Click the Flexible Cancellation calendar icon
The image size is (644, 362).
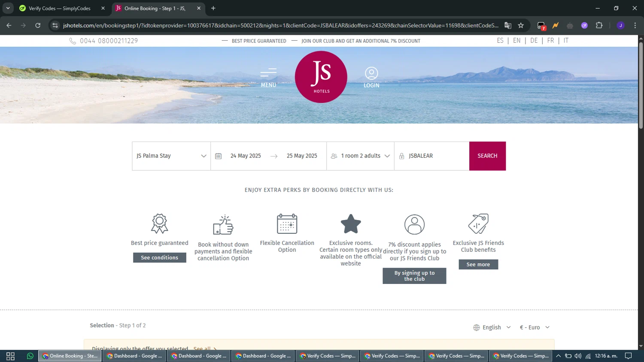pos(287,223)
